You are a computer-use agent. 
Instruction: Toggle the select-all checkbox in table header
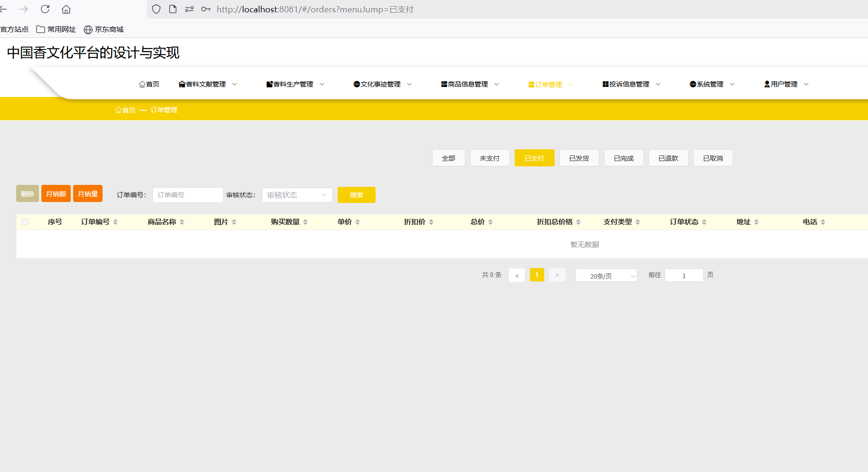coord(25,222)
